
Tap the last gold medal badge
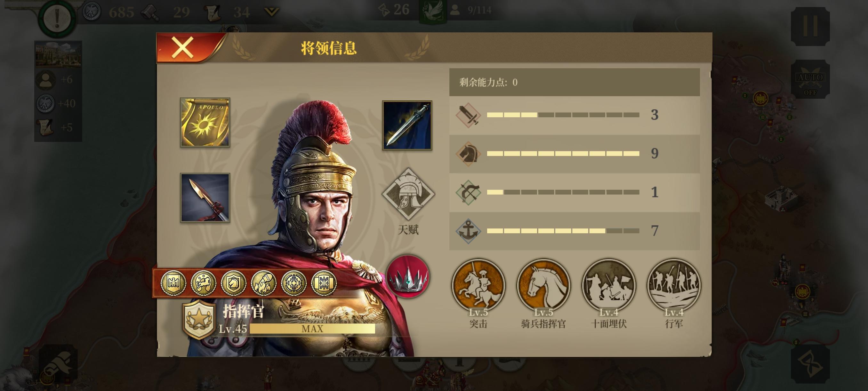pyautogui.click(x=324, y=283)
